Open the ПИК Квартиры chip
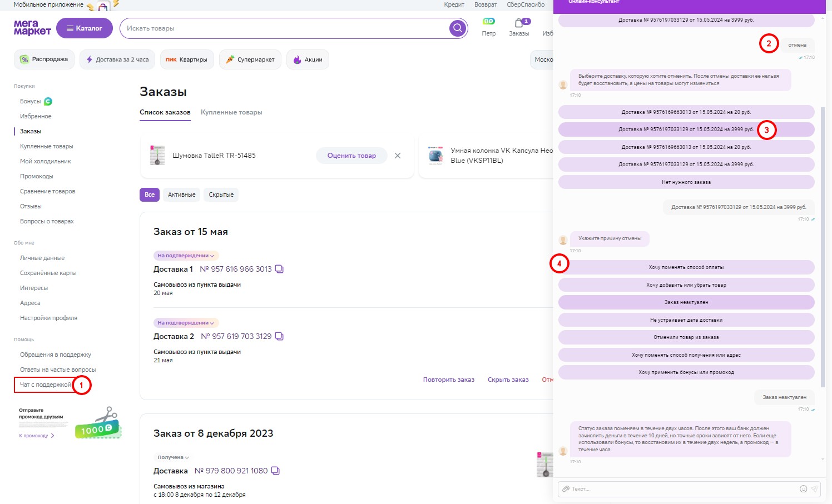The width and height of the screenshot is (832, 504). [187, 59]
